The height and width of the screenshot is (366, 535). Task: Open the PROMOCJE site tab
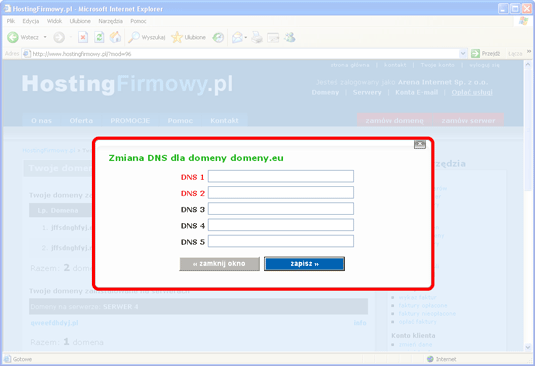point(130,120)
